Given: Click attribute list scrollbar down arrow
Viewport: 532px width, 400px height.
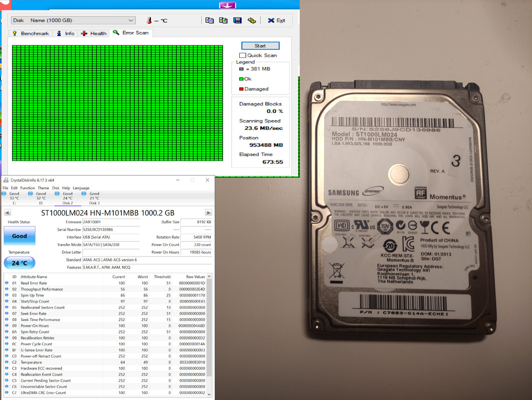Looking at the screenshot, I should pyautogui.click(x=209, y=394).
